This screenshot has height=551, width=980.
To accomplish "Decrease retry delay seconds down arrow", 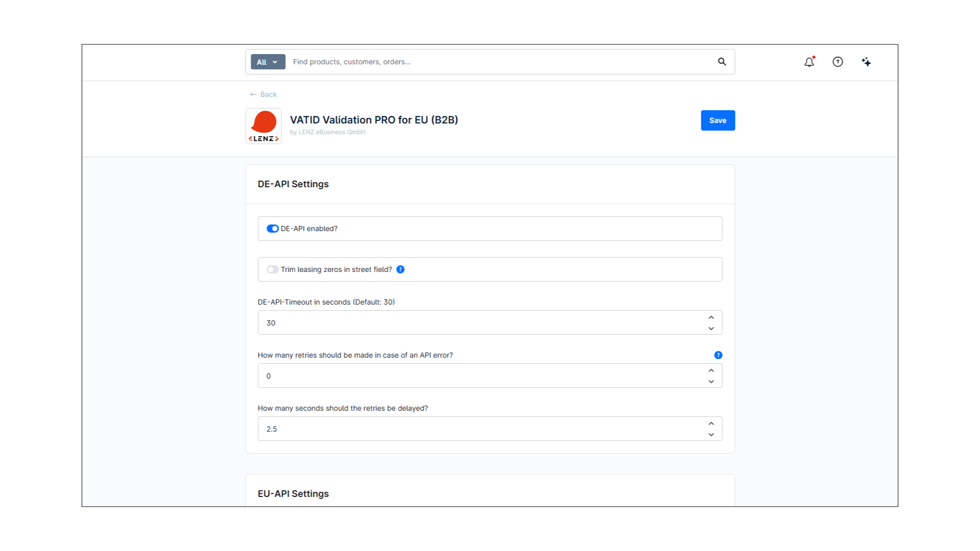I will pyautogui.click(x=711, y=435).
